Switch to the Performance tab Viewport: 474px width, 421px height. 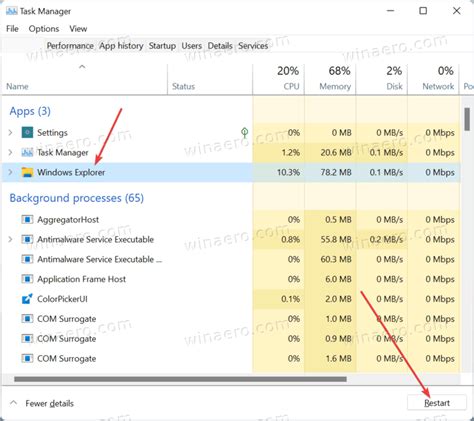(70, 46)
